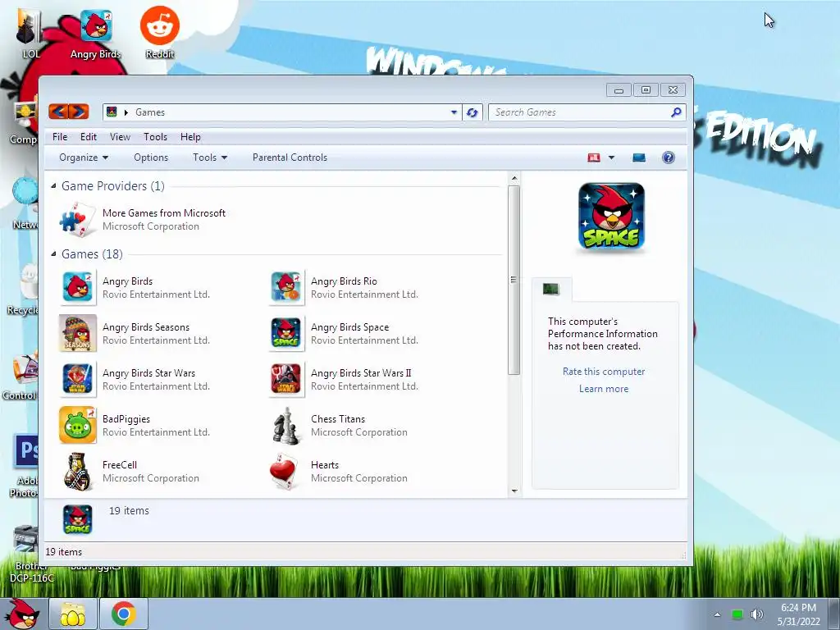Open the Organize dropdown

tap(84, 157)
